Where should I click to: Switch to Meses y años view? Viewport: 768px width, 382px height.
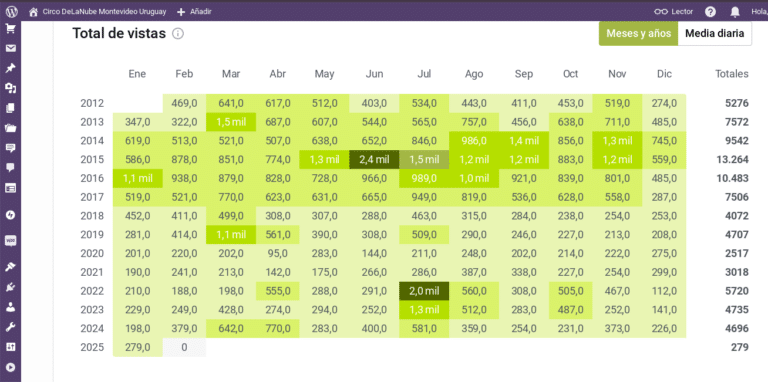pos(638,34)
